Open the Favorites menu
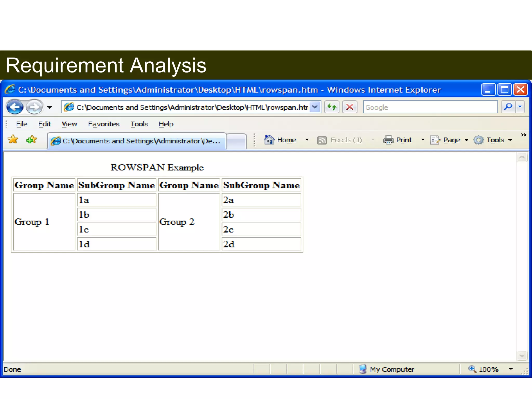The height and width of the screenshot is (399, 532). pos(104,124)
